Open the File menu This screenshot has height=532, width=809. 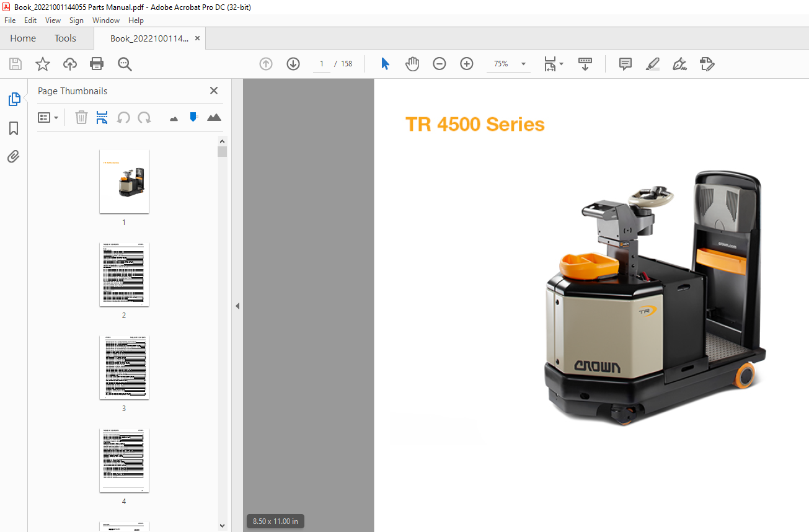[x=10, y=20]
